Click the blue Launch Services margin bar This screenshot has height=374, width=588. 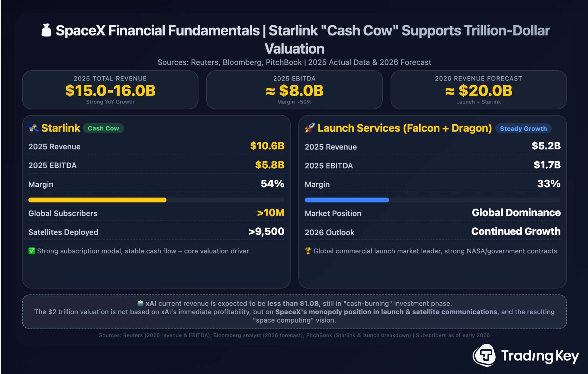[347, 200]
